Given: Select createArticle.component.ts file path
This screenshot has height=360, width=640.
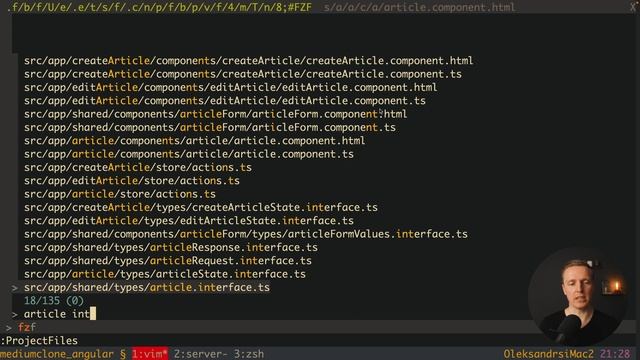Looking at the screenshot, I should click(243, 74).
